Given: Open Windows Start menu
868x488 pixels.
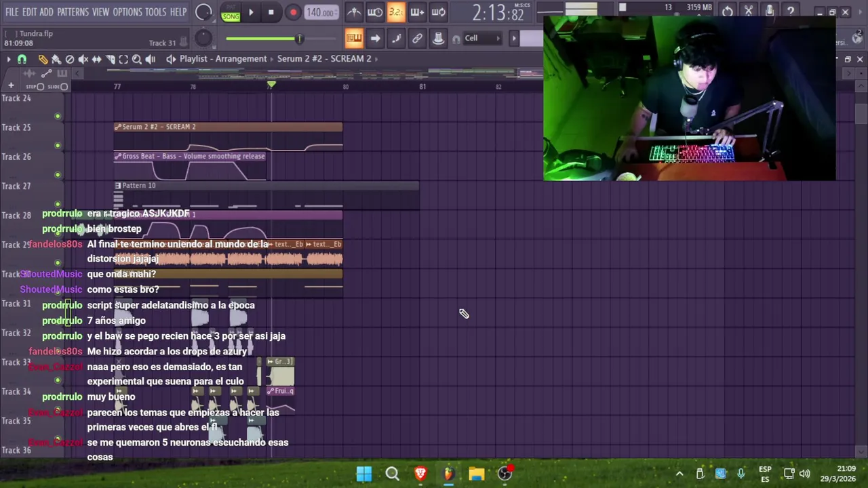Looking at the screenshot, I should click(x=364, y=474).
